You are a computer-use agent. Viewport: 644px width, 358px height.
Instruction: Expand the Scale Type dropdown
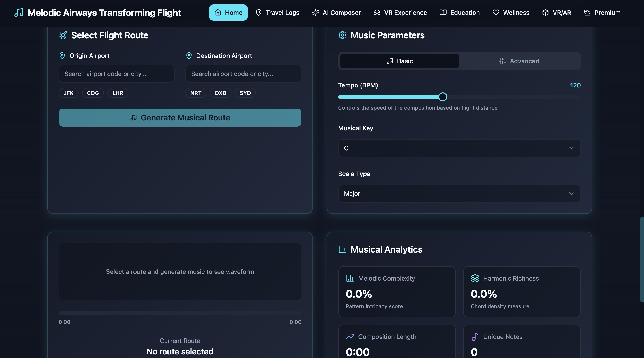coord(459,194)
